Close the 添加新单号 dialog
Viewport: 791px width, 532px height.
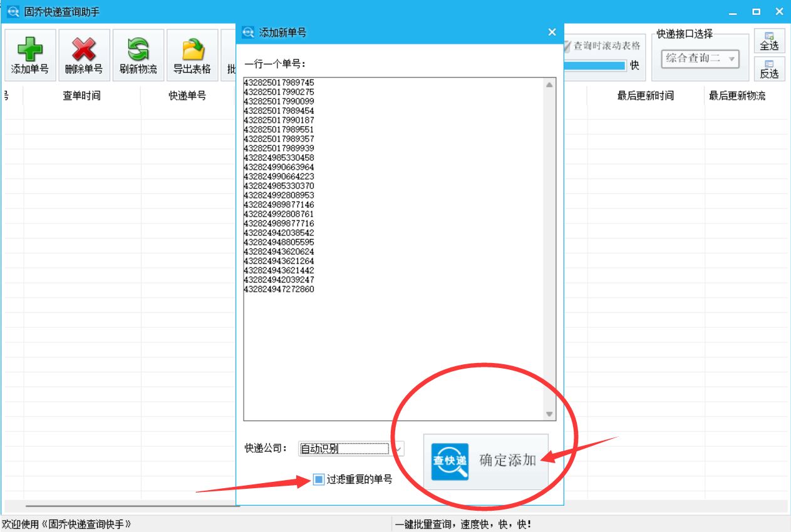(x=552, y=31)
